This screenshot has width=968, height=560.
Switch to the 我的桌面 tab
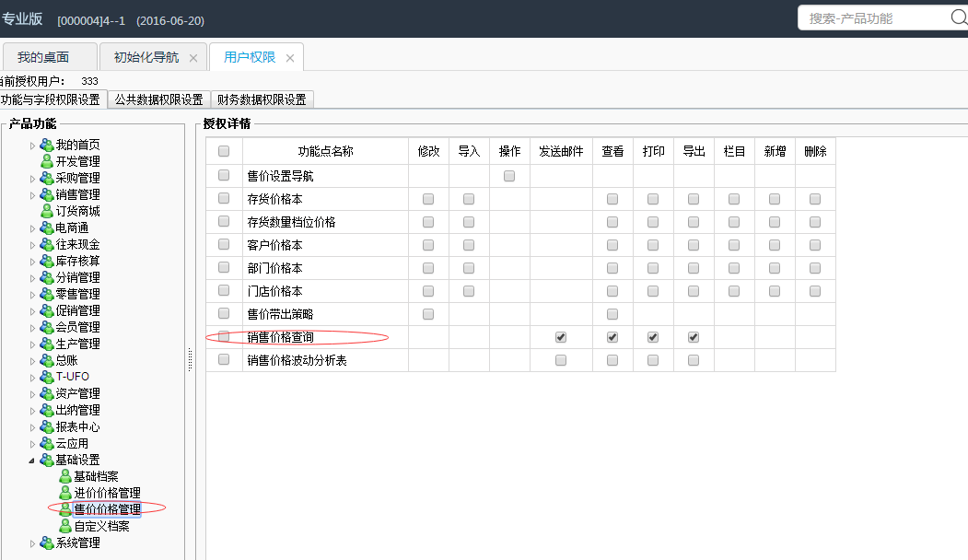click(x=50, y=57)
